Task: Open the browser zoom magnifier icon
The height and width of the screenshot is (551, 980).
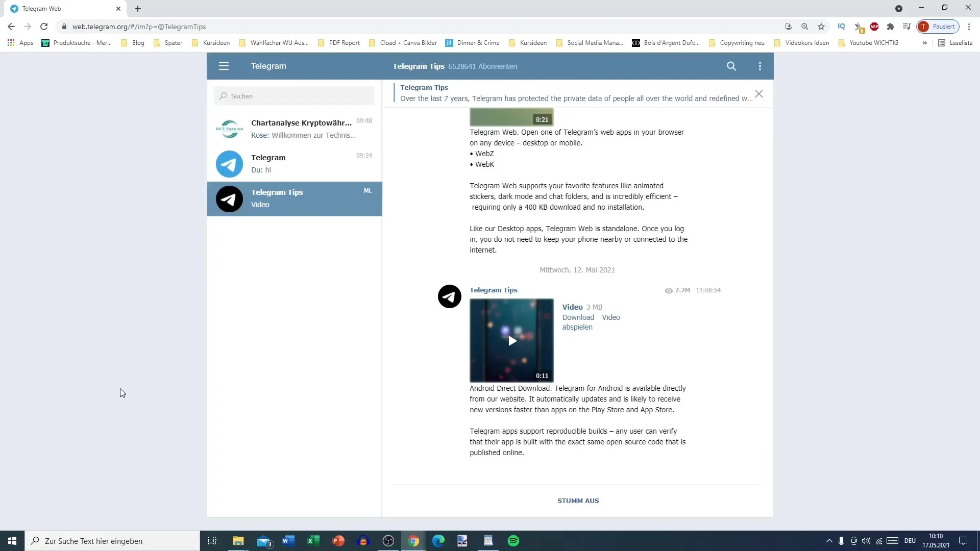Action: point(804,27)
